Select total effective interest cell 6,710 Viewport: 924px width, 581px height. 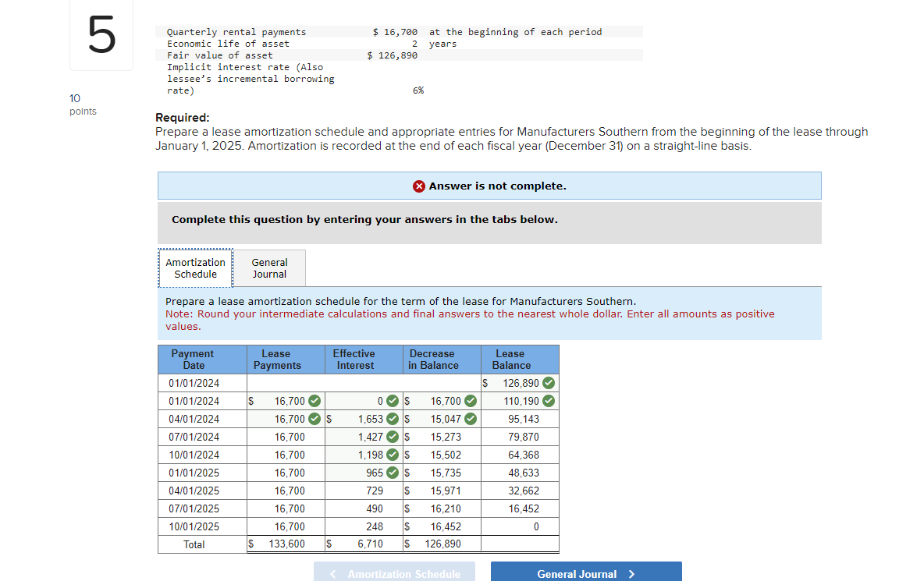point(364,544)
